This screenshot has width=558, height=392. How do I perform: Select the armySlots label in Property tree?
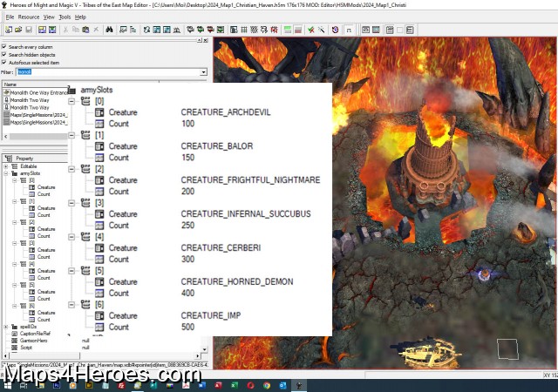pos(30,173)
